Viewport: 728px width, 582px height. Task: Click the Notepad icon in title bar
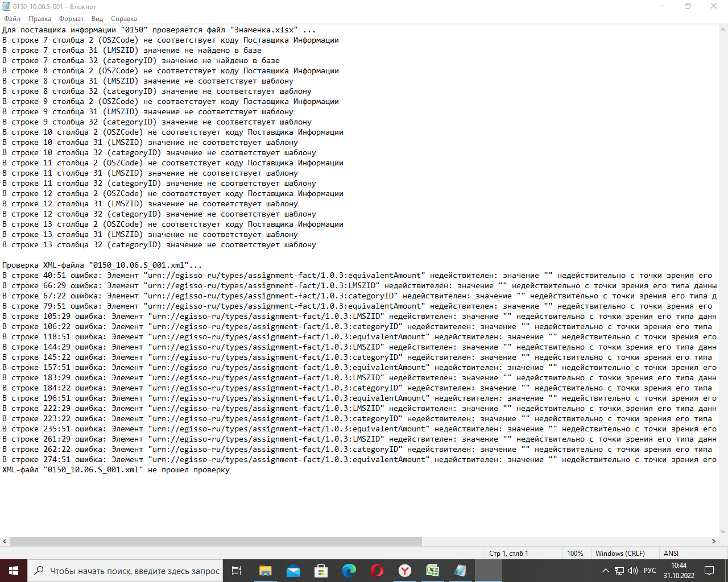click(x=6, y=6)
